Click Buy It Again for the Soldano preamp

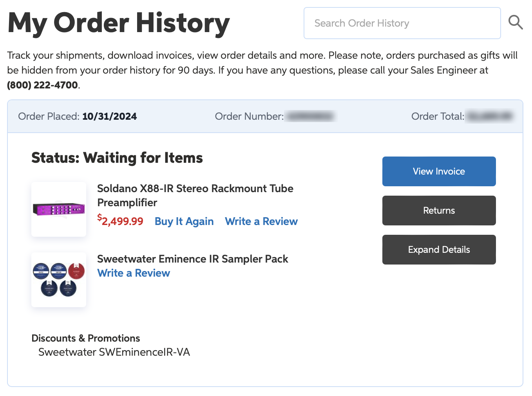(x=184, y=221)
